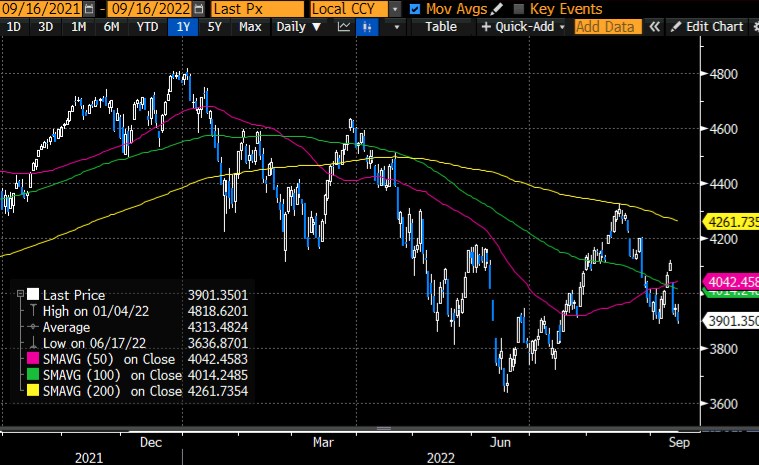
Task: Expand the chart type dropdown arrow
Action: [396, 27]
